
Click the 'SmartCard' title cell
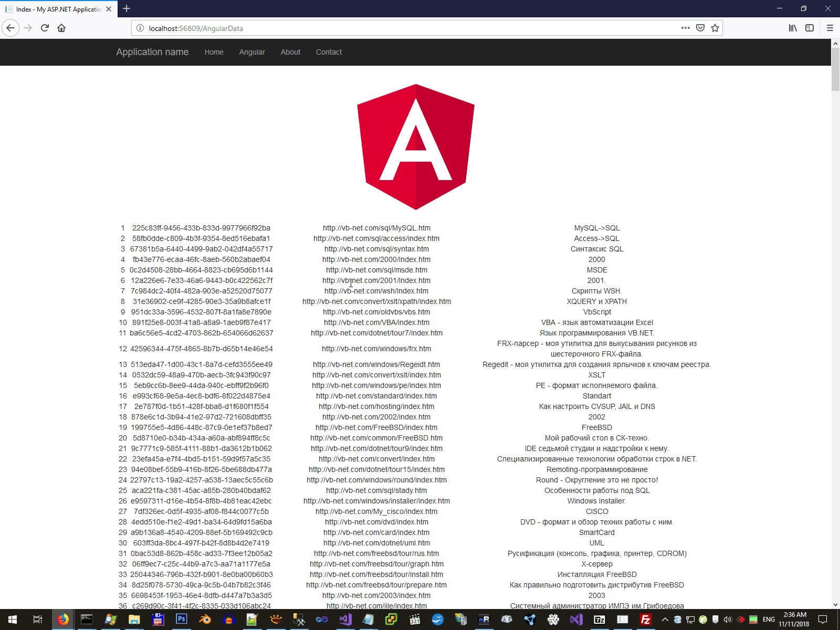597,532
